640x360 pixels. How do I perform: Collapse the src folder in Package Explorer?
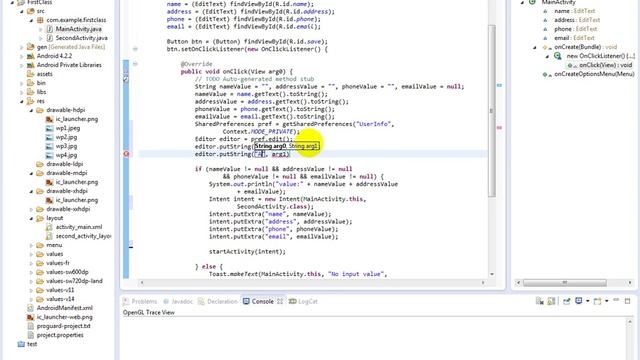tap(22, 11)
